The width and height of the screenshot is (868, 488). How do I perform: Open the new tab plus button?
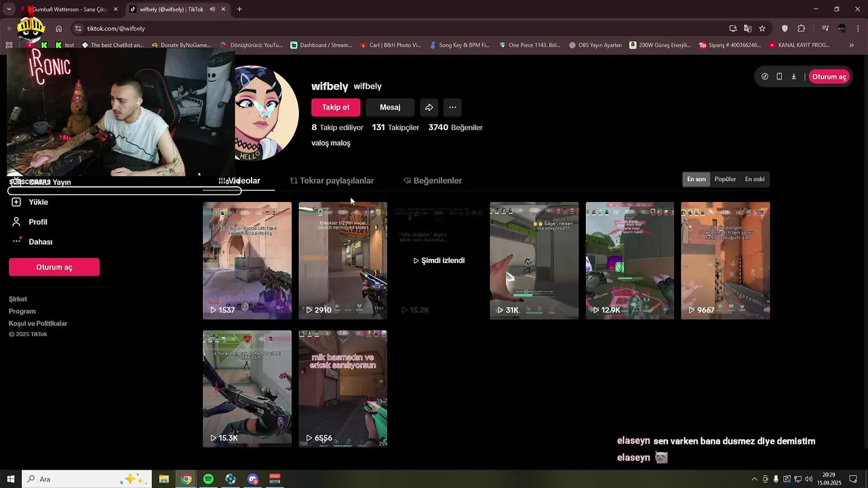coord(239,9)
